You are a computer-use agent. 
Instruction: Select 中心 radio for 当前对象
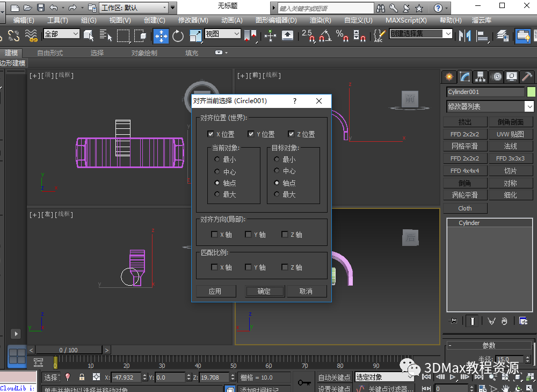[217, 171]
